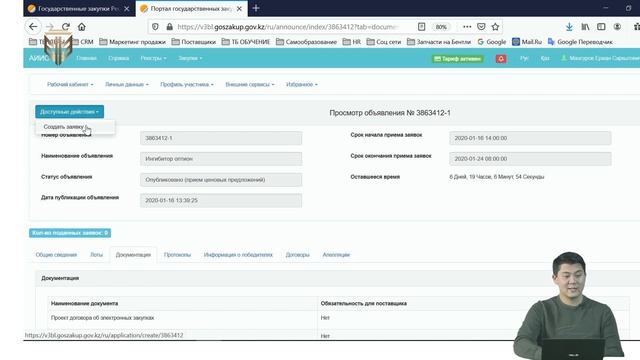
Task: Reload the page with the refresh icon
Action: tap(66, 27)
